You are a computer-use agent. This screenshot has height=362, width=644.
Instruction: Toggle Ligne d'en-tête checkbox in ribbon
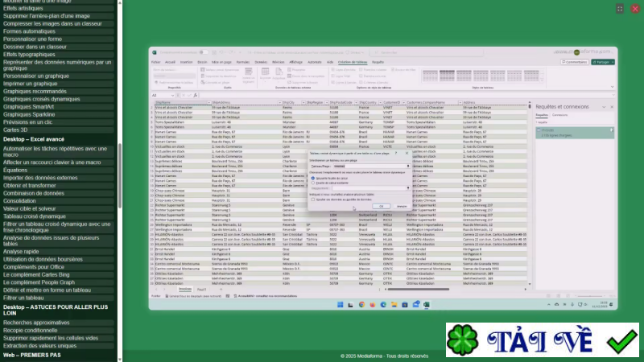click(x=332, y=70)
